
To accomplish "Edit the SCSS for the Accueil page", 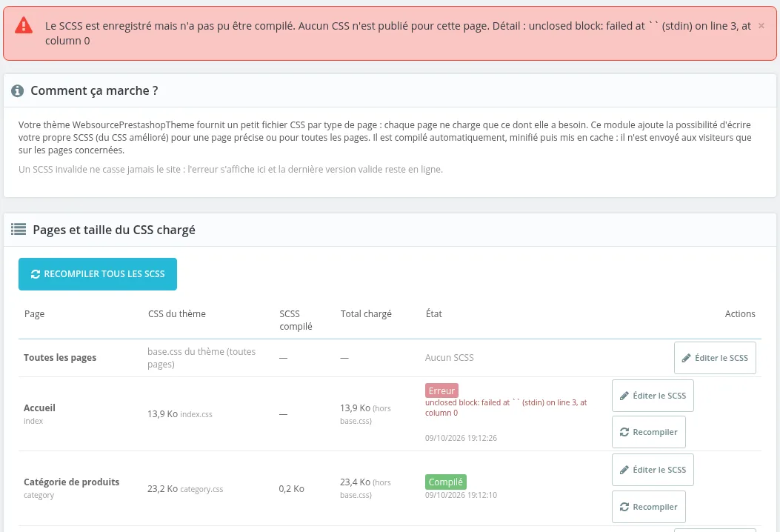I will pyautogui.click(x=653, y=396).
